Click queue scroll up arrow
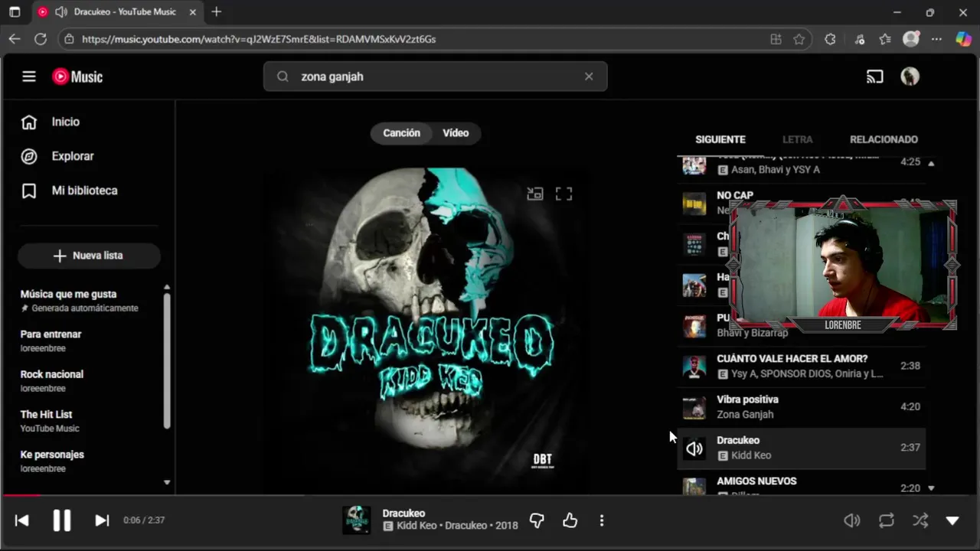The height and width of the screenshot is (551, 980). (931, 163)
